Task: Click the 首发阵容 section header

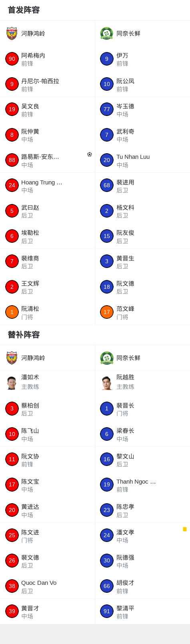Action: click(24, 10)
